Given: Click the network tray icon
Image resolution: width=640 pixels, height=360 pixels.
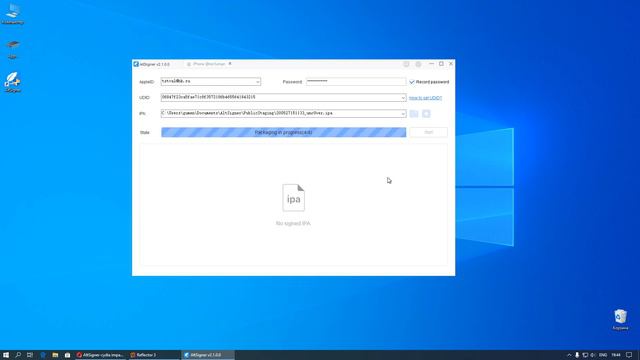Looking at the screenshot, I should click(585, 355).
